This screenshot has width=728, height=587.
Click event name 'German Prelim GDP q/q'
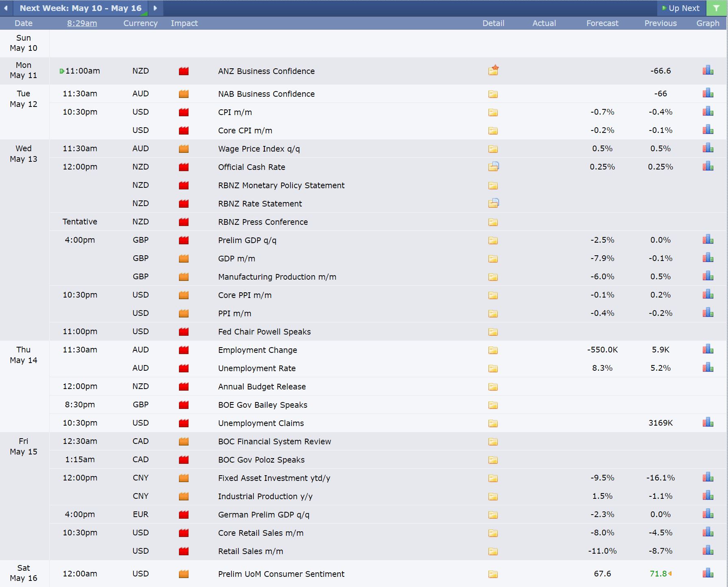264,515
